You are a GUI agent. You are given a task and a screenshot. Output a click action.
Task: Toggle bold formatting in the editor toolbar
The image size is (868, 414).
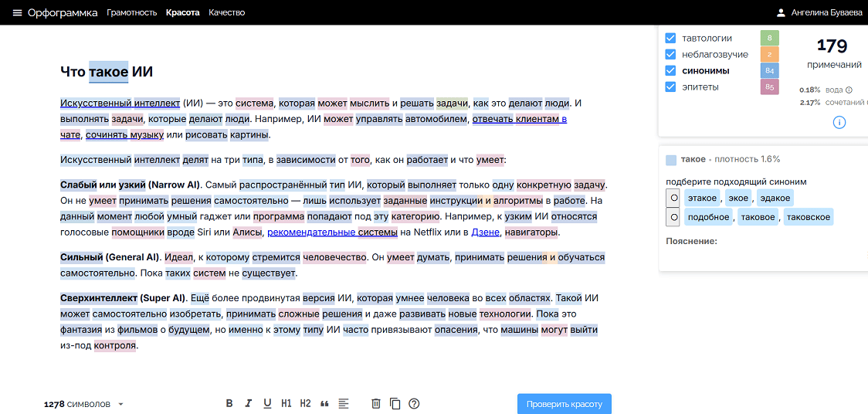229,403
